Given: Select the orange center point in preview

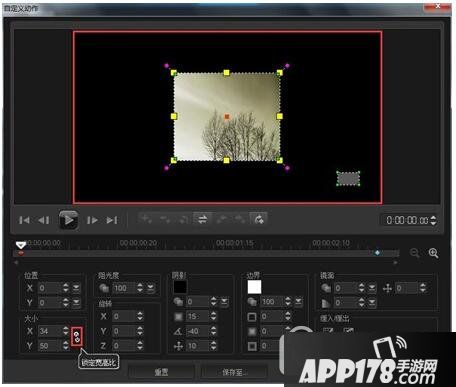Looking at the screenshot, I should pos(227,116).
